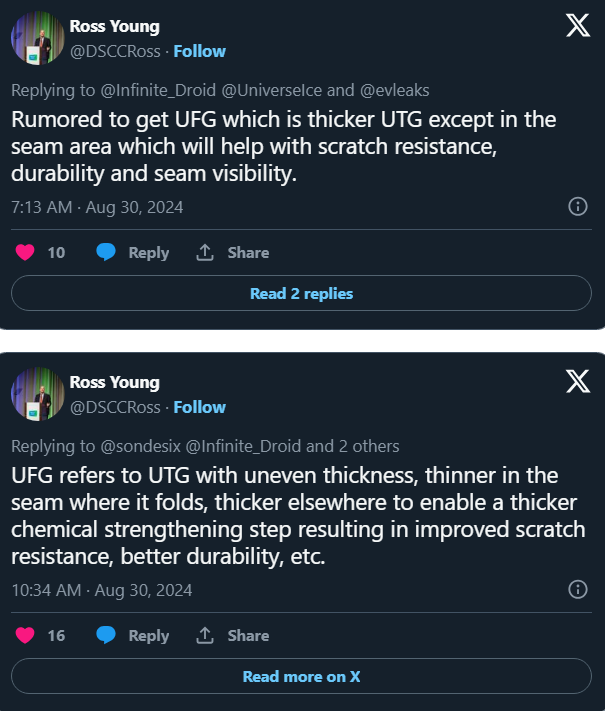
Task: Click the share arrow icon on first tweet
Action: [x=205, y=252]
